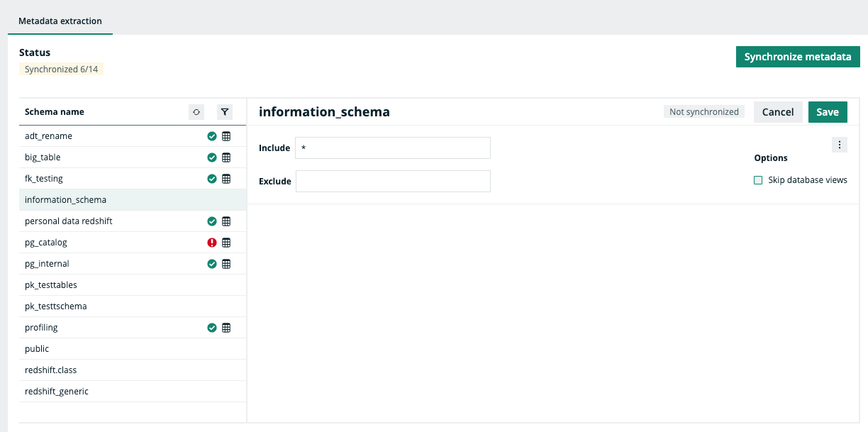
Task: Click the red error icon for pg_catalog
Action: [211, 243]
